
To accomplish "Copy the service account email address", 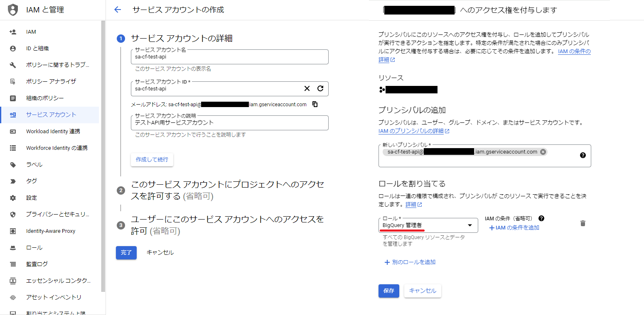I will pyautogui.click(x=315, y=104).
